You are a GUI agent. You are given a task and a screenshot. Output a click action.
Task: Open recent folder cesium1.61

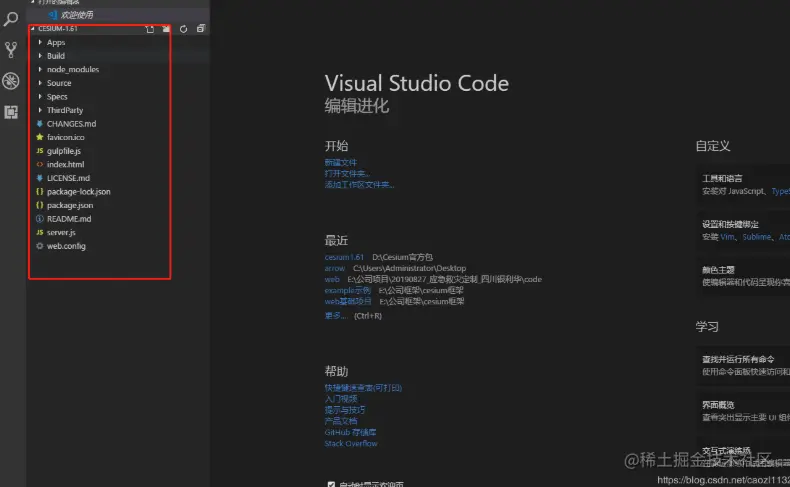(344, 257)
